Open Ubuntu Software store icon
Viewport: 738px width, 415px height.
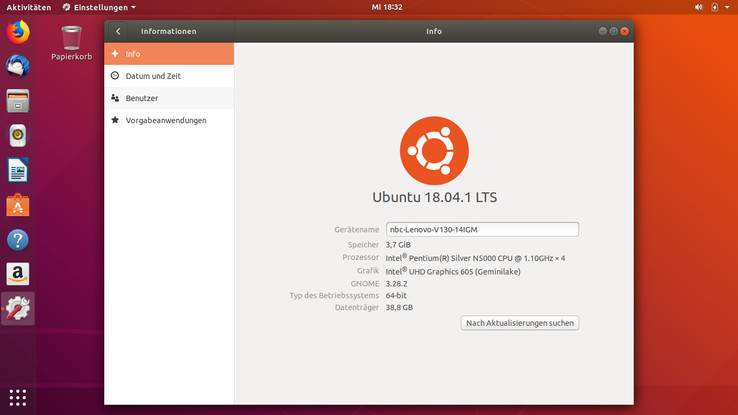pyautogui.click(x=18, y=205)
